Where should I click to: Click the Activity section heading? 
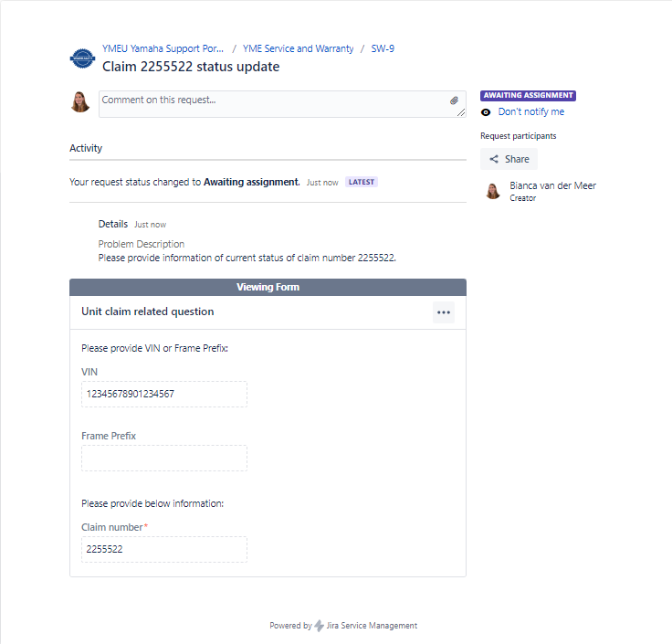(86, 148)
